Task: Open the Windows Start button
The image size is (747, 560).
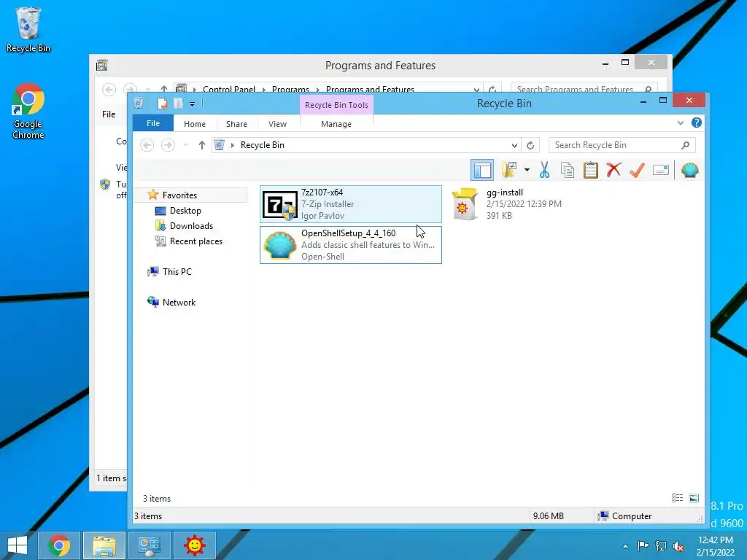Action: 18,545
